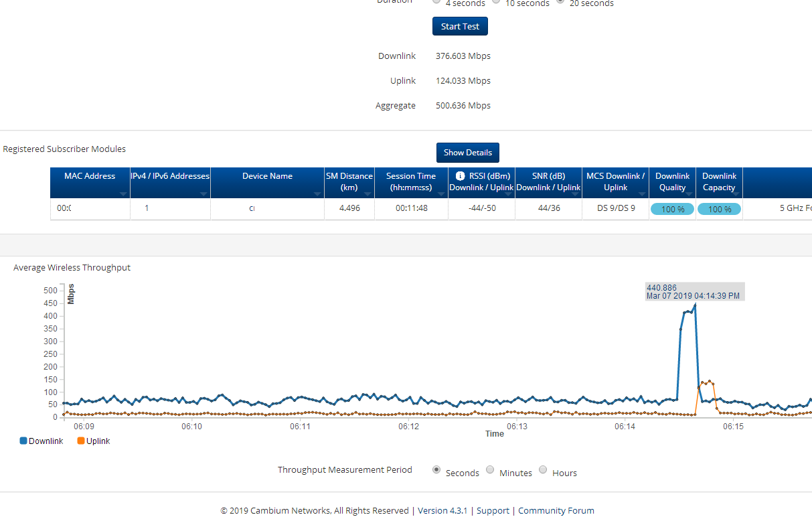Open the Support link in footer

tap(493, 510)
